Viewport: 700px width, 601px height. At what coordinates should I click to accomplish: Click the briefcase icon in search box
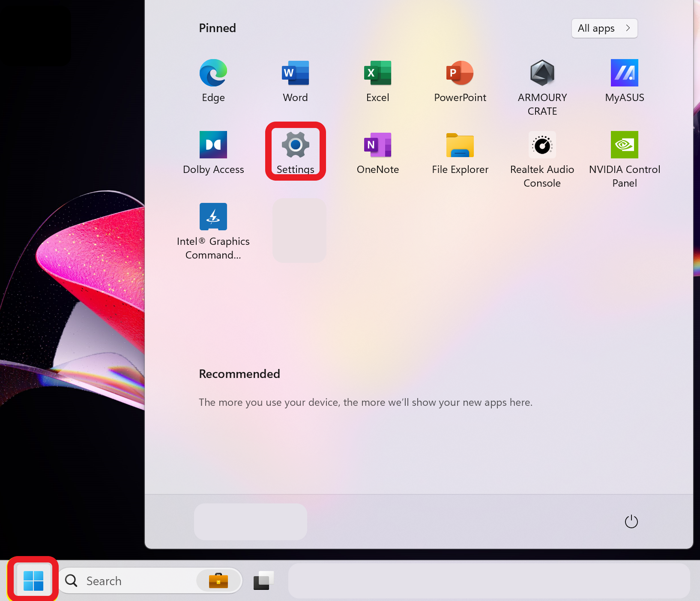(x=218, y=580)
